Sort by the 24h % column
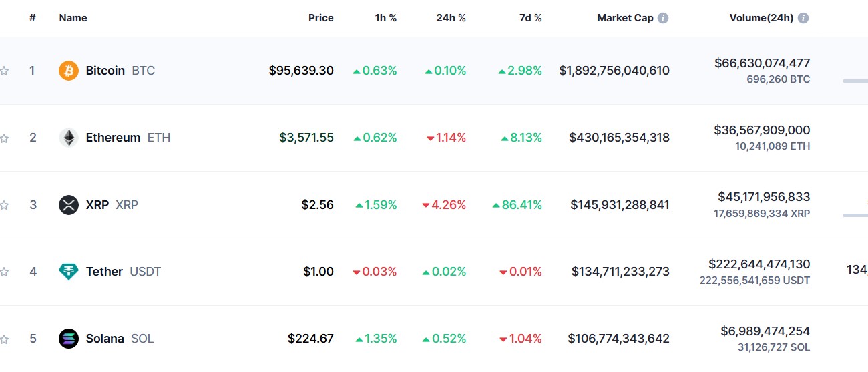Screen dimensions: 868x372 point(451,18)
